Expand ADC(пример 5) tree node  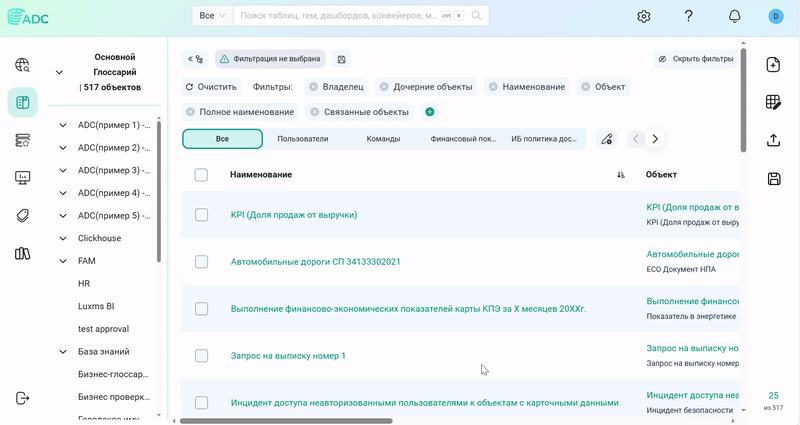63,216
